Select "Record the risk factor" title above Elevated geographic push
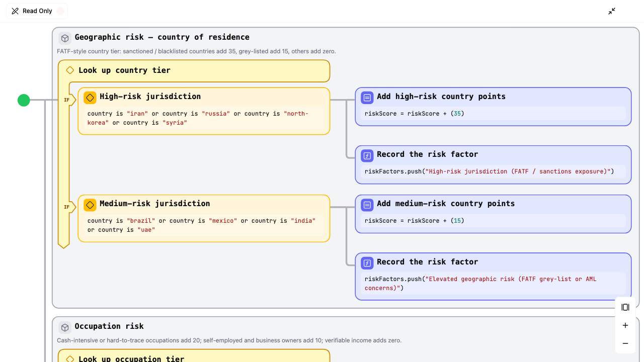Image resolution: width=644 pixels, height=362 pixels. point(427,262)
